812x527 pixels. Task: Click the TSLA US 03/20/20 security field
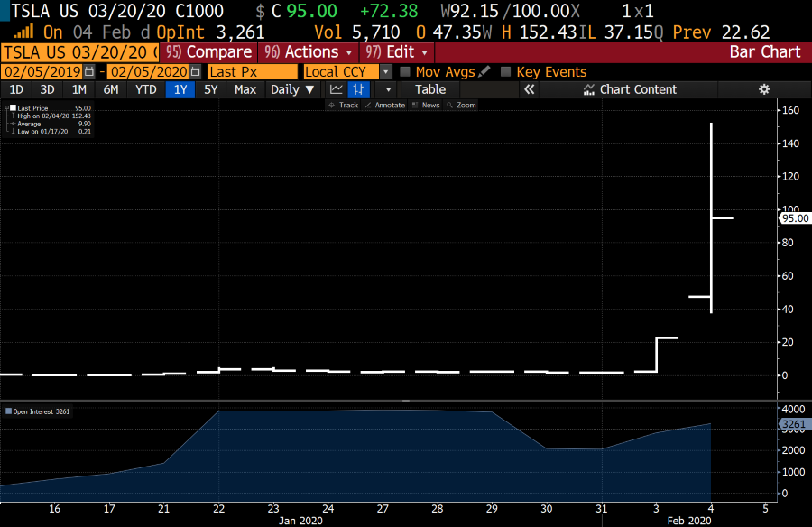(79, 51)
